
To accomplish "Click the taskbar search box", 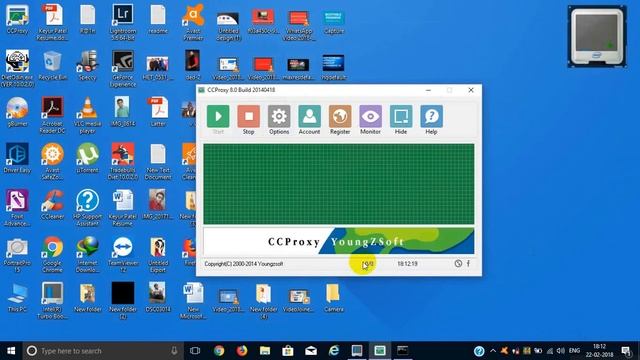I will pos(103,351).
